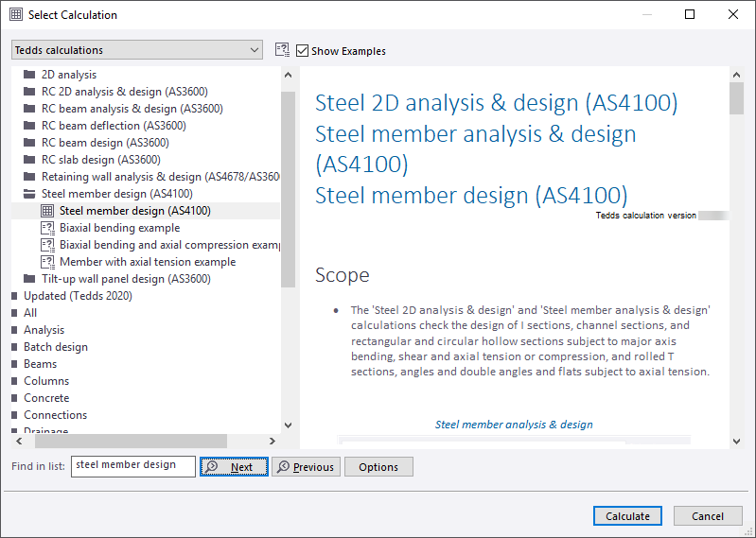The height and width of the screenshot is (538, 756).
Task: Expand the Connections category
Action: 14,415
